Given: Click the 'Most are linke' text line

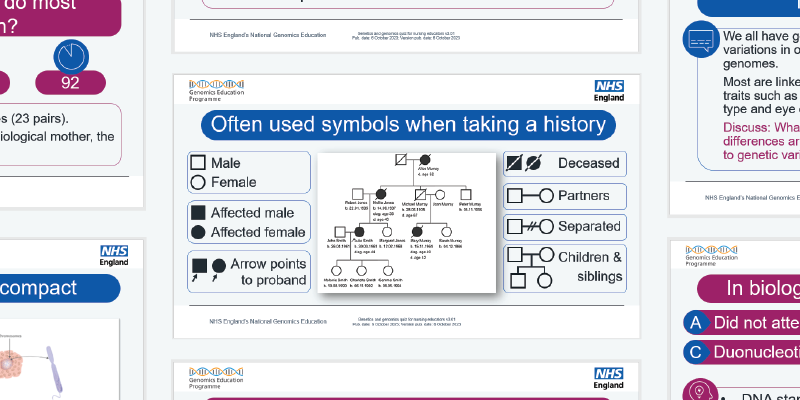Looking at the screenshot, I should 761,82.
